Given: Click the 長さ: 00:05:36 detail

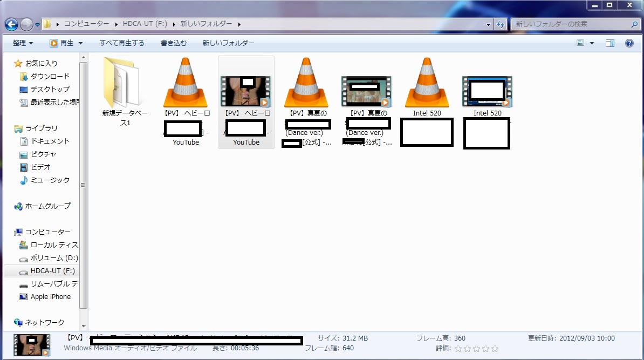Looking at the screenshot, I should 235,348.
